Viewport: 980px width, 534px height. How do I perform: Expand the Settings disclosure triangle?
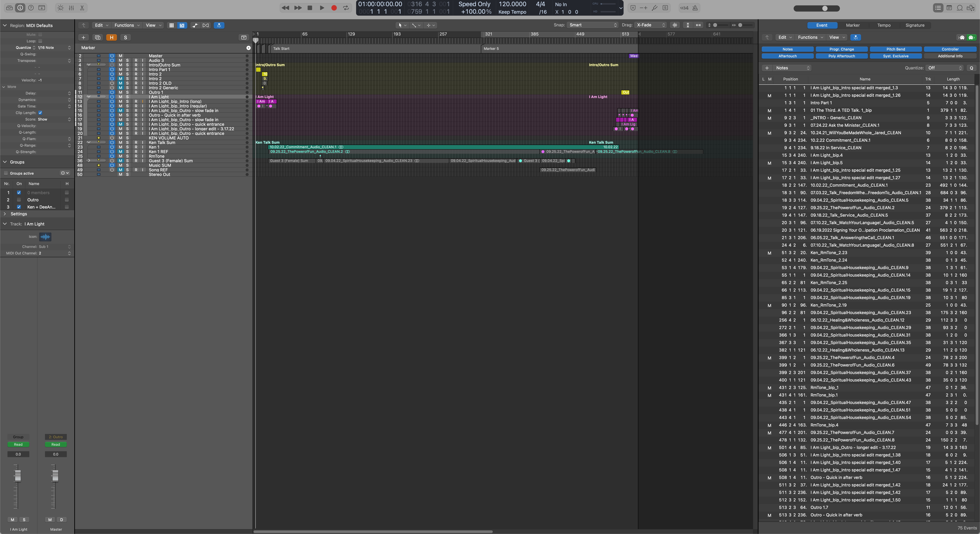[x=5, y=214]
